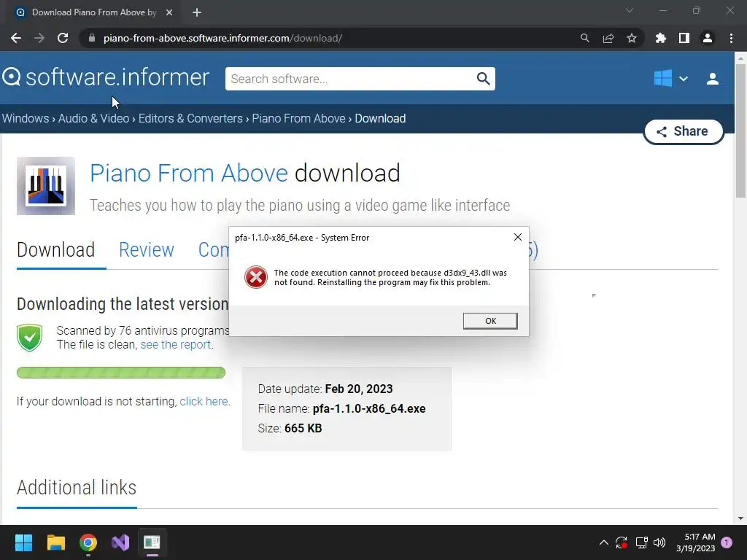Click the green antivirus shield icon
Viewport: 747px width, 560px height.
[29, 338]
